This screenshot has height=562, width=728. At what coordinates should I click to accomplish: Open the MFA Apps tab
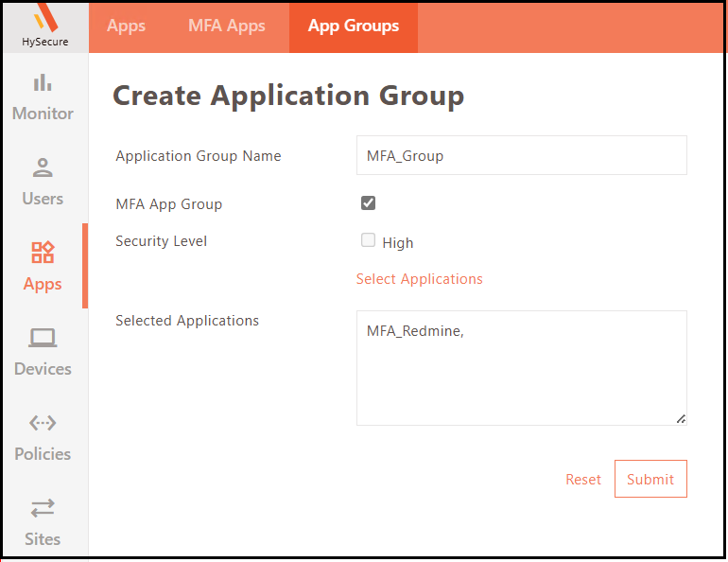(227, 26)
